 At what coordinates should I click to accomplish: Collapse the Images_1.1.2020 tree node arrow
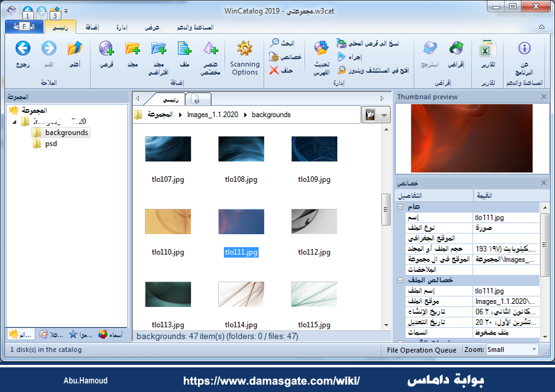14,122
